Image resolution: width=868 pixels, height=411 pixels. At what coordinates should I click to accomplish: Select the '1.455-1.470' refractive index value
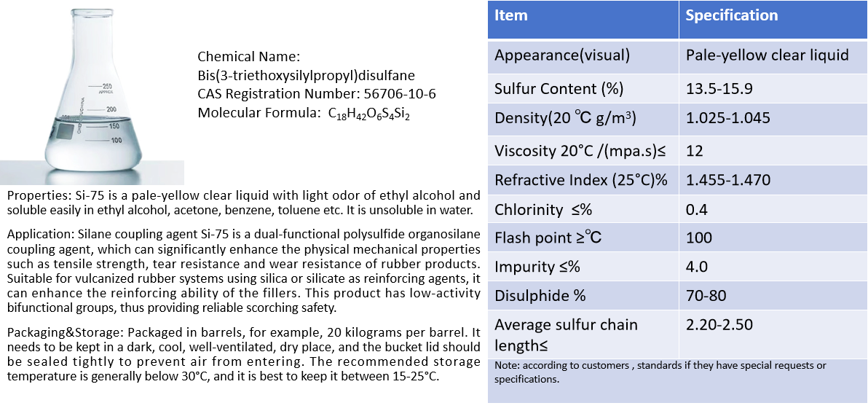pyautogui.click(x=727, y=180)
